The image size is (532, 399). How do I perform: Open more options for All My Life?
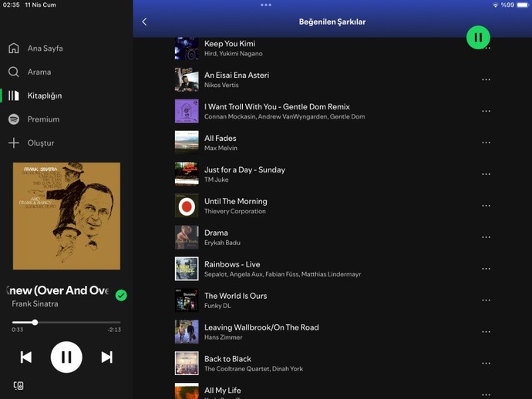tap(486, 394)
